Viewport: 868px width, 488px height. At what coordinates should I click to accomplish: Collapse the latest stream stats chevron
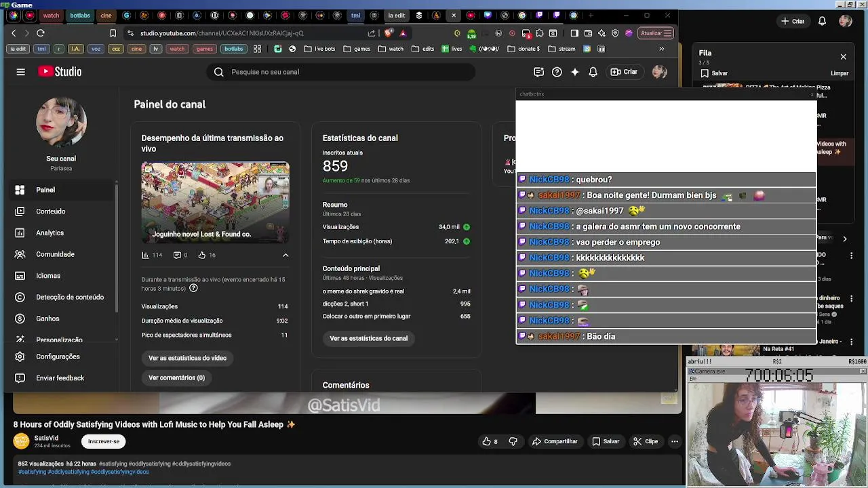click(x=285, y=255)
